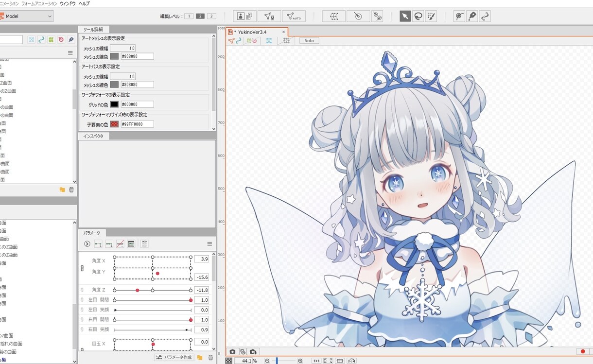Choose the art path pen tool
Screen dimensions: 593x364
472,16
